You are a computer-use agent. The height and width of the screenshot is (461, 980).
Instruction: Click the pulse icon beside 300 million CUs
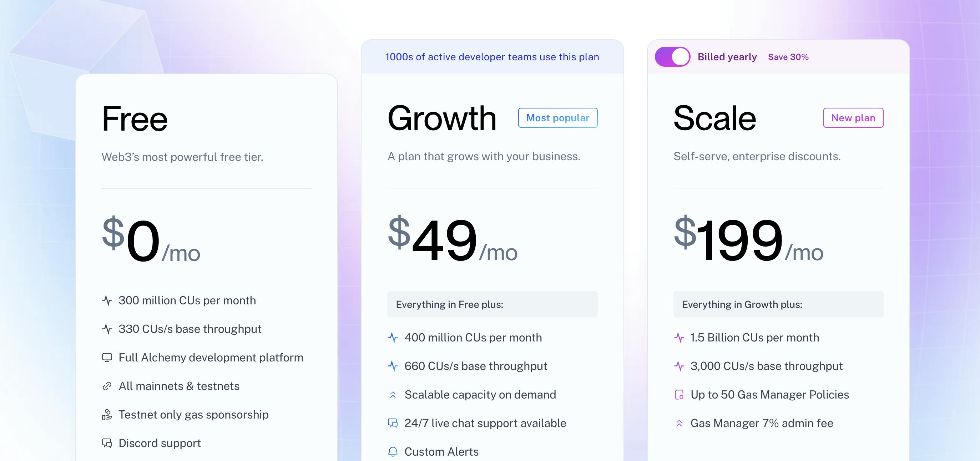[x=107, y=300]
